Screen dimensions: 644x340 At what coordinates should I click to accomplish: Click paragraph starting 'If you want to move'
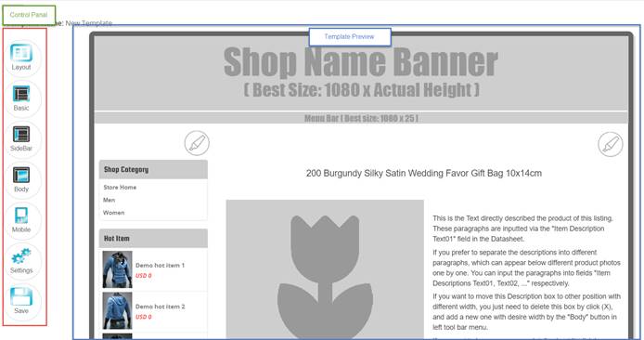[x=526, y=311]
